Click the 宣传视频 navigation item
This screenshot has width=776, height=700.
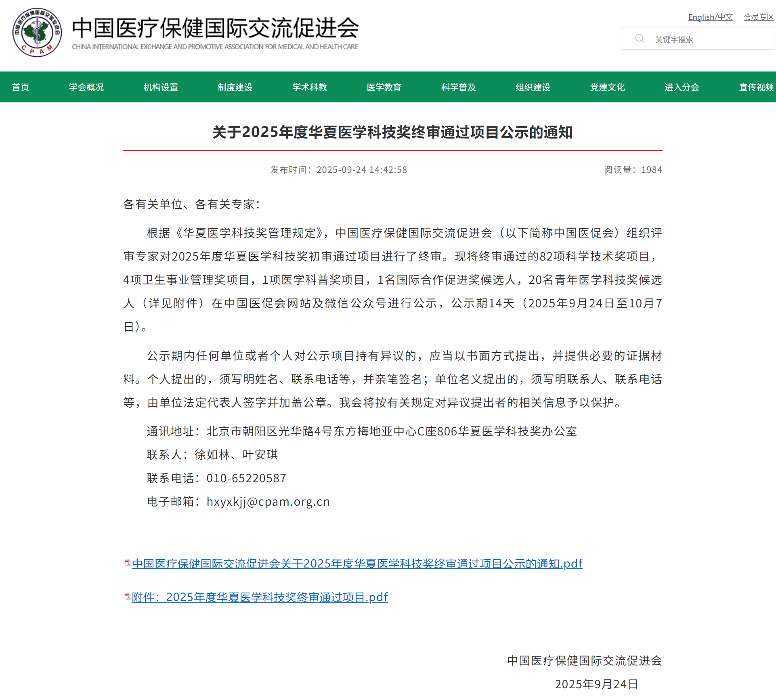756,87
